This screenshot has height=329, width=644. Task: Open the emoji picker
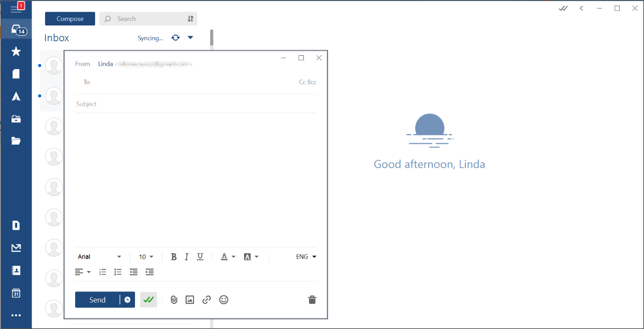tap(224, 300)
